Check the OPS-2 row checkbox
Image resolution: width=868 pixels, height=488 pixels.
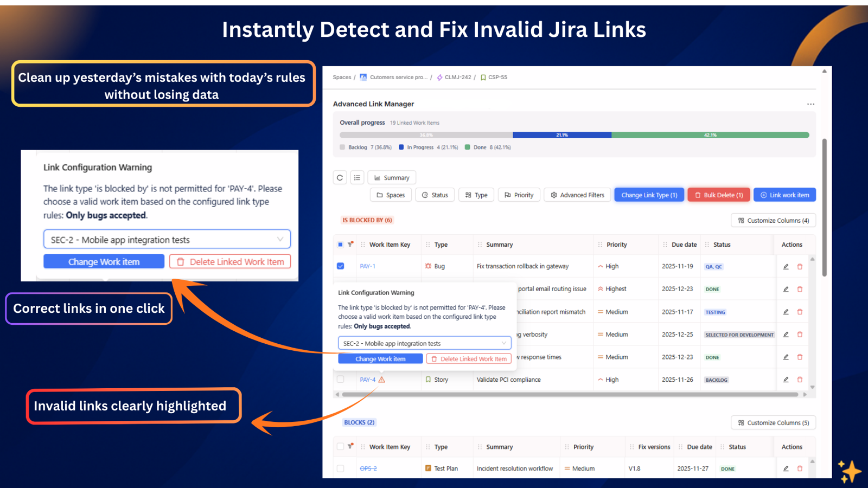pyautogui.click(x=340, y=468)
